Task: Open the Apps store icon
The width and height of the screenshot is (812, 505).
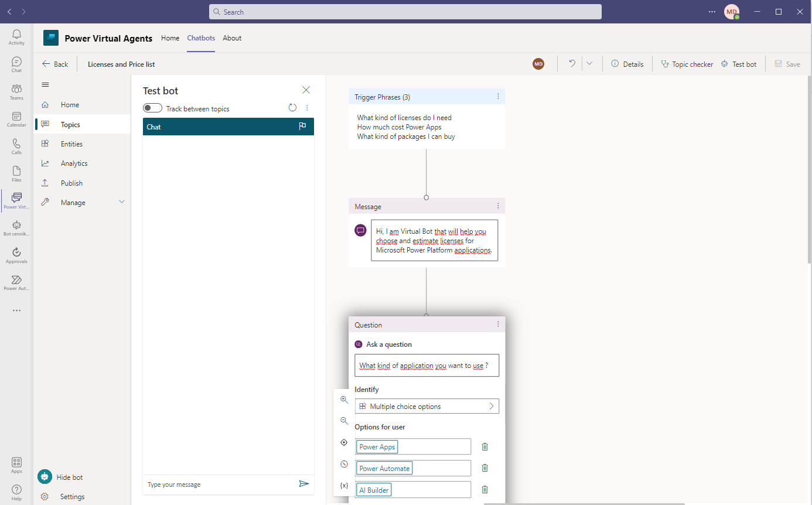Action: tap(16, 465)
